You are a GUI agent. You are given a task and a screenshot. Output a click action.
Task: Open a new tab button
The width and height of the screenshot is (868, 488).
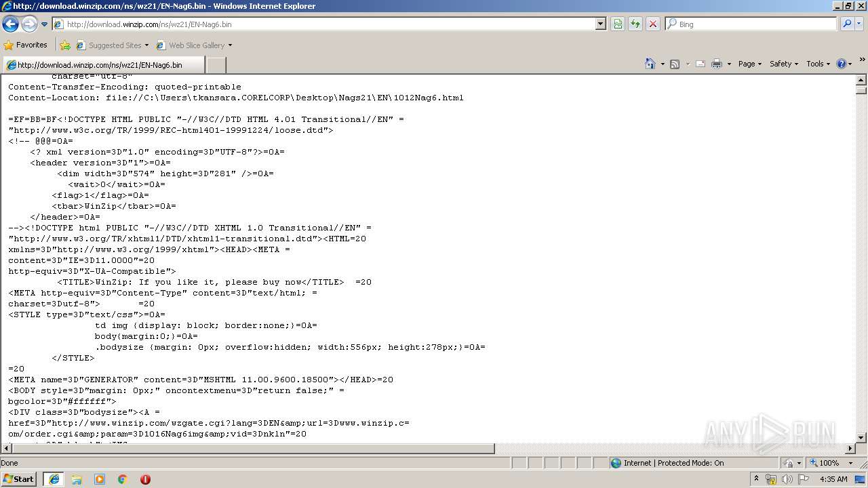click(x=216, y=65)
